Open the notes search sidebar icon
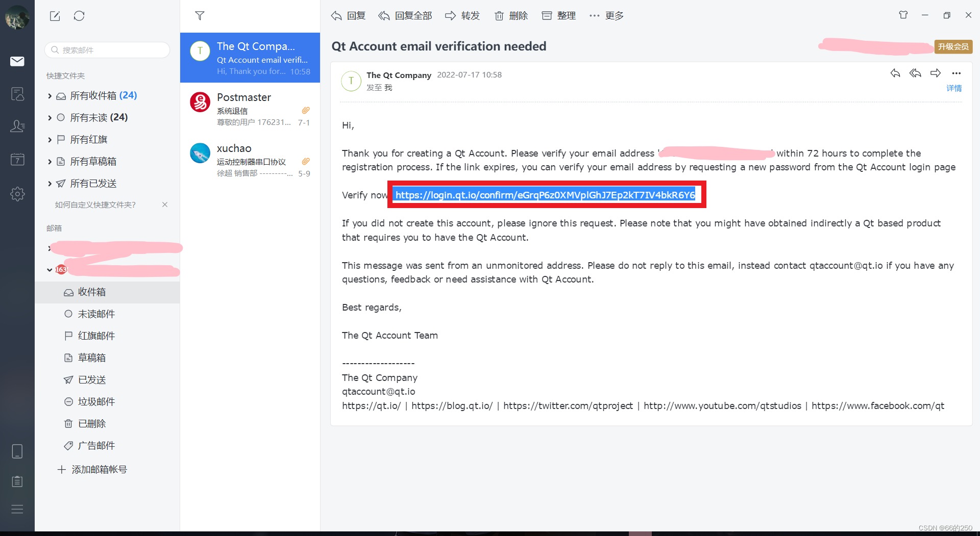 tap(17, 94)
